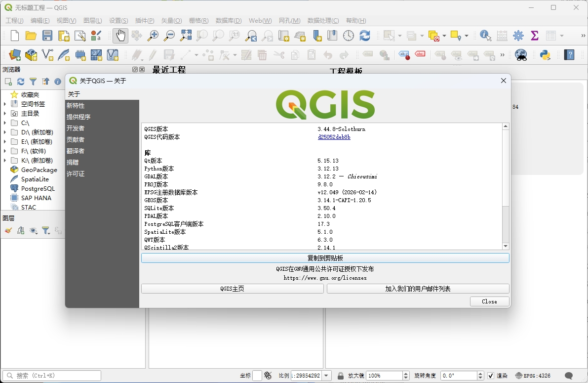Show properties info in Browser panel
The image size is (588, 383).
(58, 82)
